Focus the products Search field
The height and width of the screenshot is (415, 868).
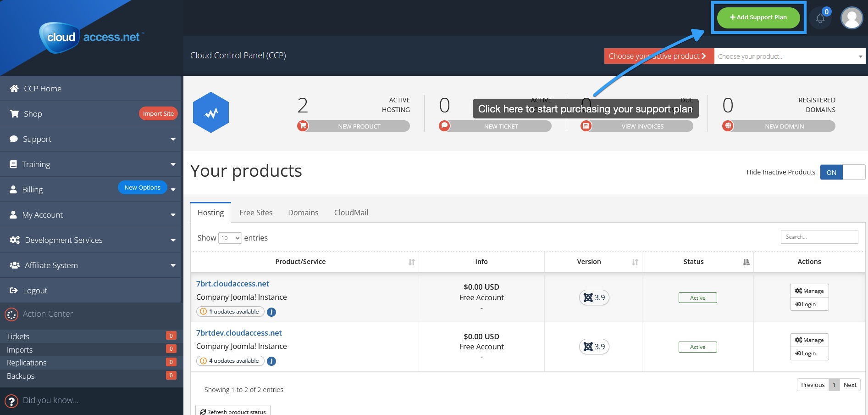point(819,237)
